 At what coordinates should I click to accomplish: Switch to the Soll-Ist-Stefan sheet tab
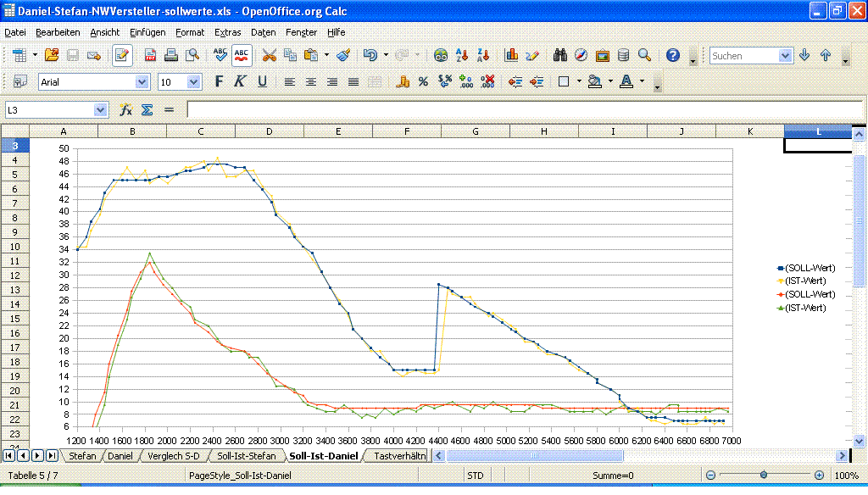point(247,456)
